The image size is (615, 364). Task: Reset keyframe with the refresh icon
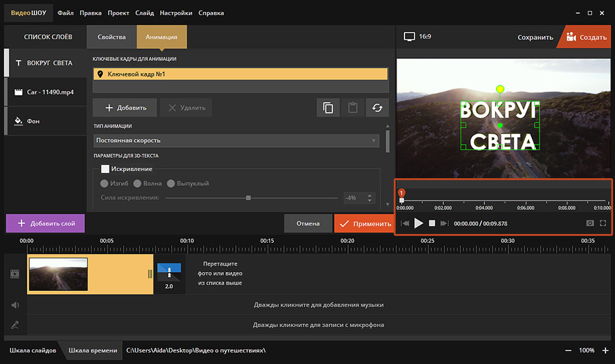pyautogui.click(x=377, y=107)
